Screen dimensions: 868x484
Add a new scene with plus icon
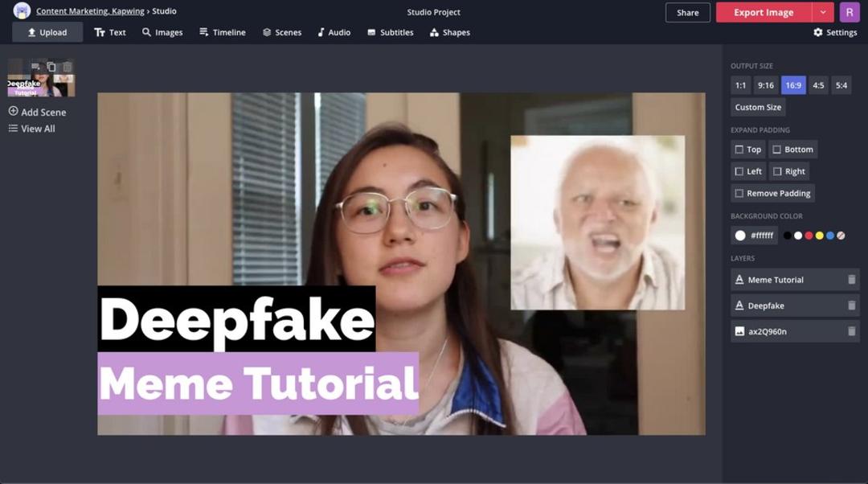point(14,111)
